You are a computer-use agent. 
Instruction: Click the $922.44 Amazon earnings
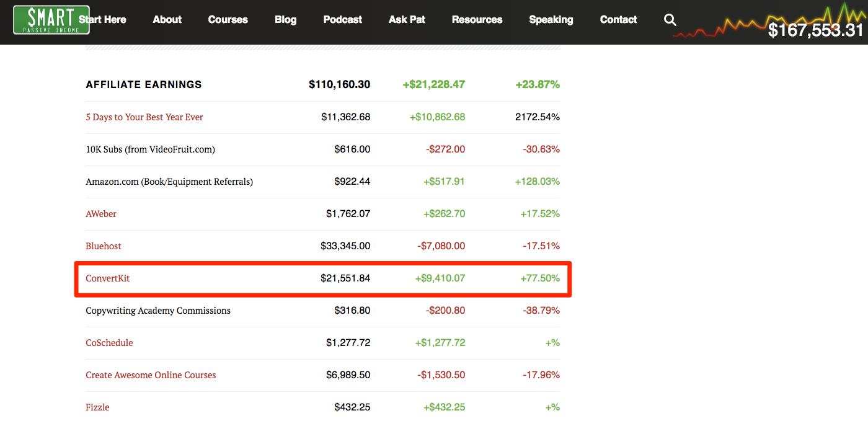point(352,182)
